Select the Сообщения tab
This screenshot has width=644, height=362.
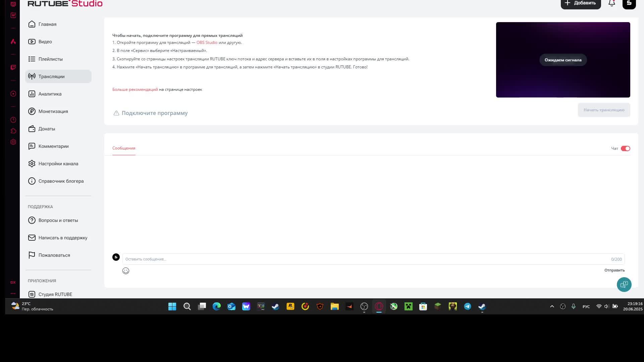124,148
